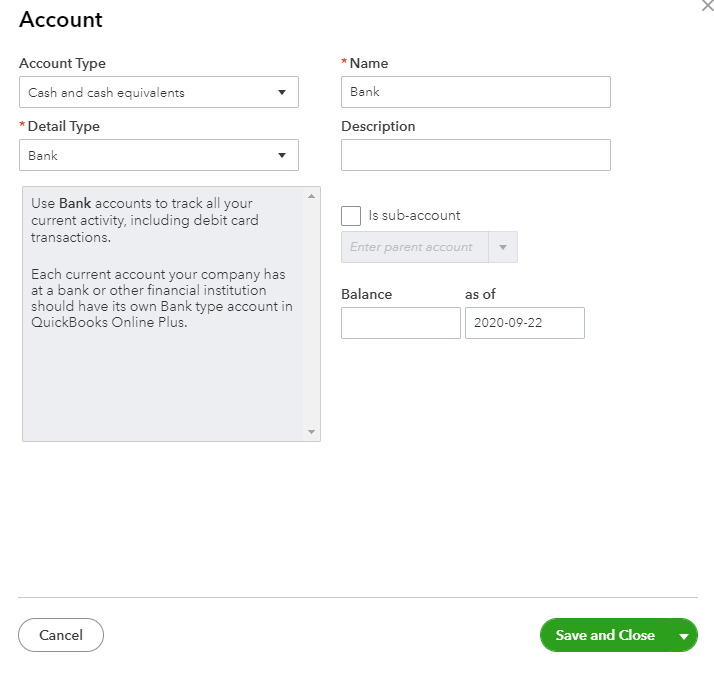Screen dimensions: 714x677
Task: Click the Account Type dropdown arrow
Action: [x=282, y=93]
